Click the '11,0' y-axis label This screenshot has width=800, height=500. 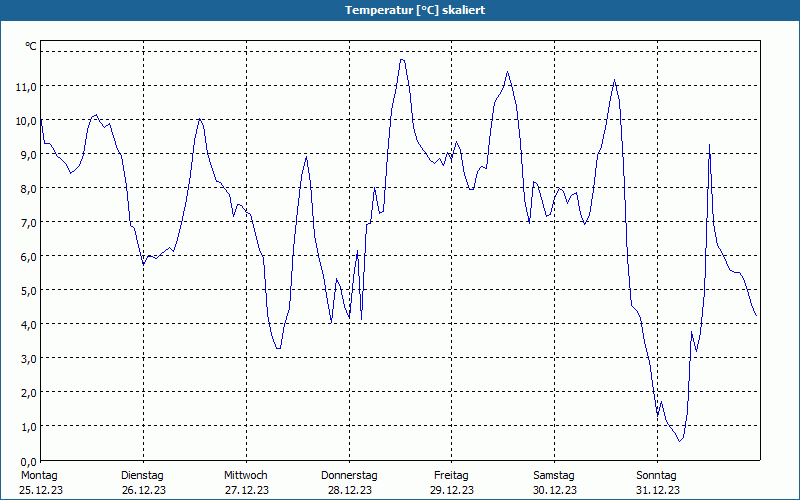coord(26,87)
